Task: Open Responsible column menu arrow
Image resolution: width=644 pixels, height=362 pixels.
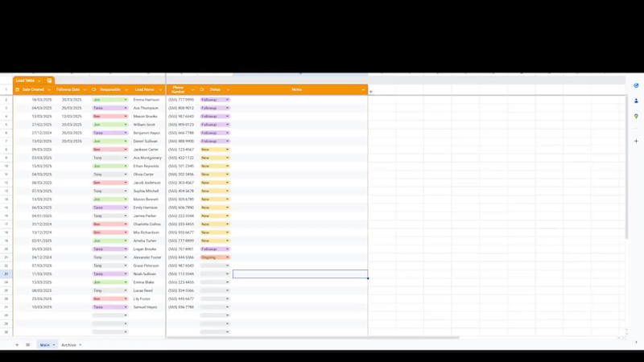Action: tap(126, 89)
